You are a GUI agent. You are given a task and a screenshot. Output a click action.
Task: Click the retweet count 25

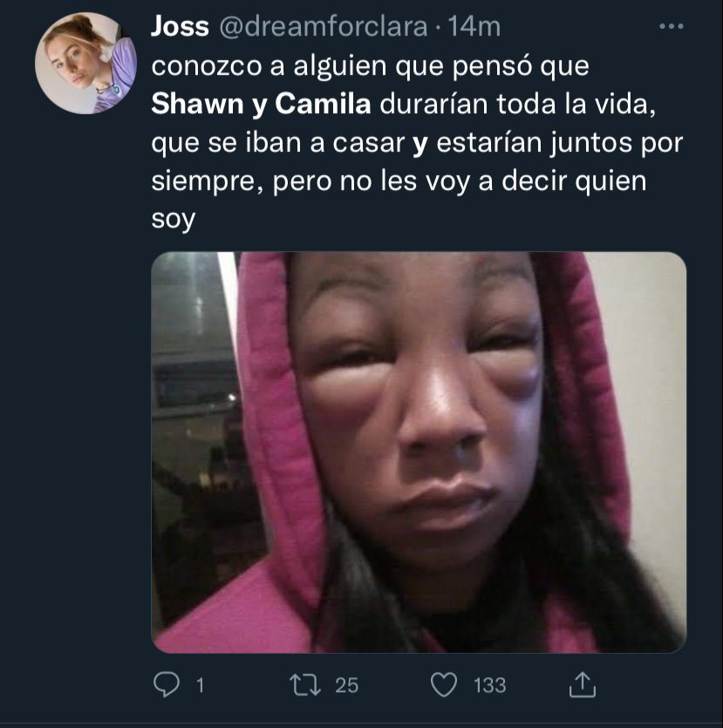tap(347, 685)
